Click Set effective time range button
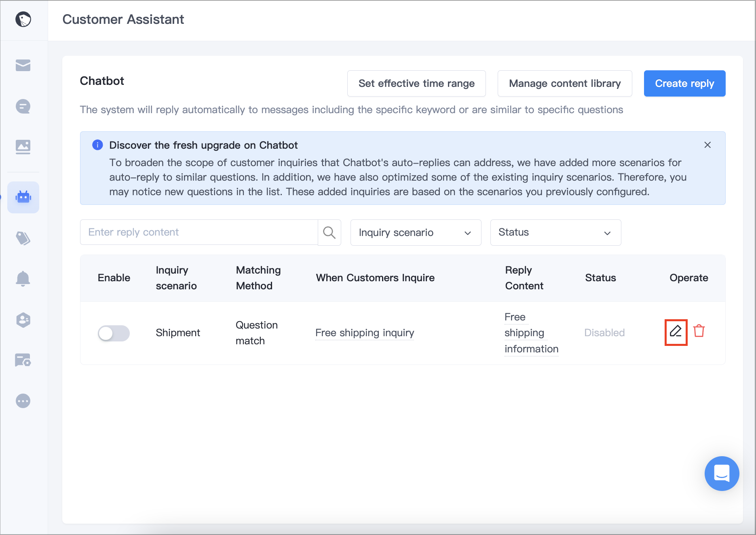The width and height of the screenshot is (756, 535). pos(416,83)
